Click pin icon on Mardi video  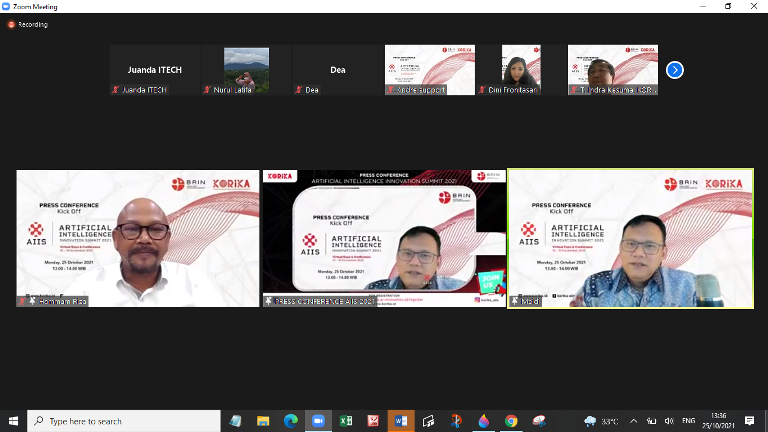(515, 301)
